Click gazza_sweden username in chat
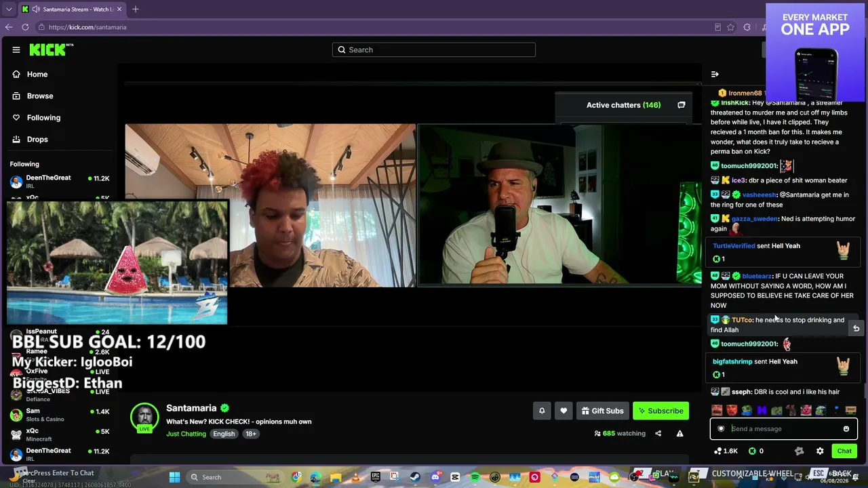 pos(754,219)
